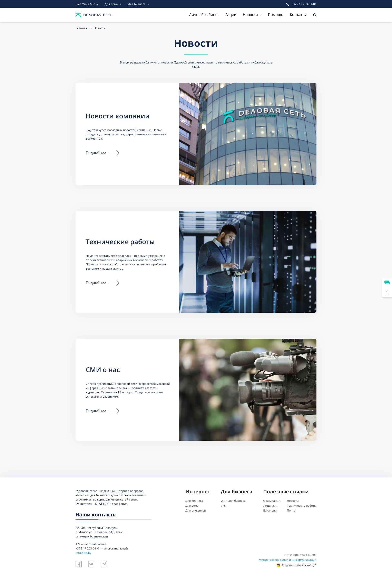Open the server room photo thumbnail

[x=247, y=262]
